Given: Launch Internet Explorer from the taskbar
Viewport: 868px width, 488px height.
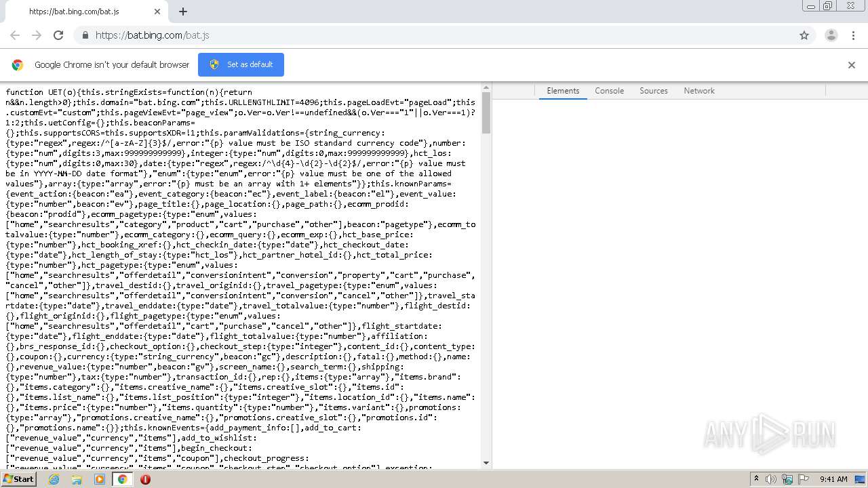Looking at the screenshot, I should click(54, 479).
